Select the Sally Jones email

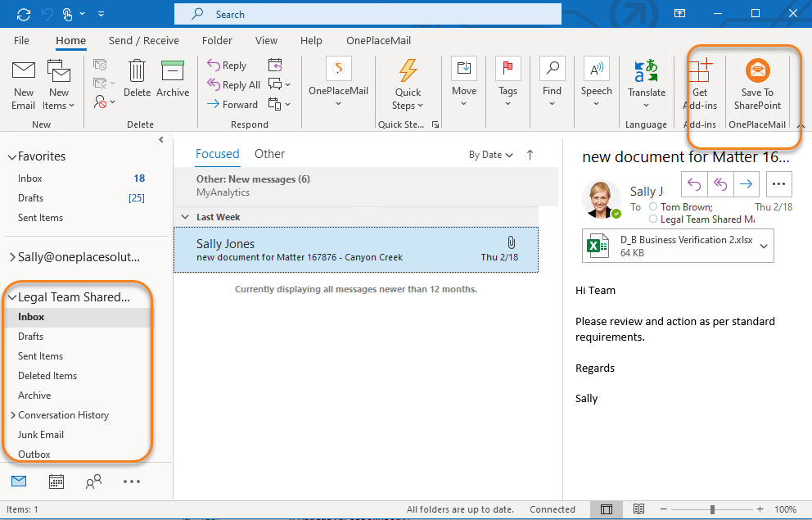click(356, 250)
